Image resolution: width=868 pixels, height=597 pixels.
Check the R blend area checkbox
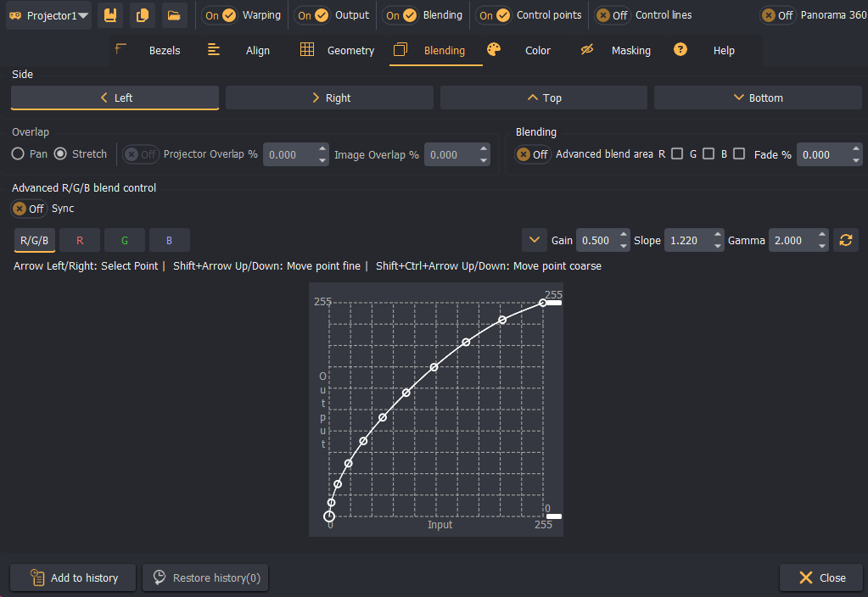tap(677, 153)
